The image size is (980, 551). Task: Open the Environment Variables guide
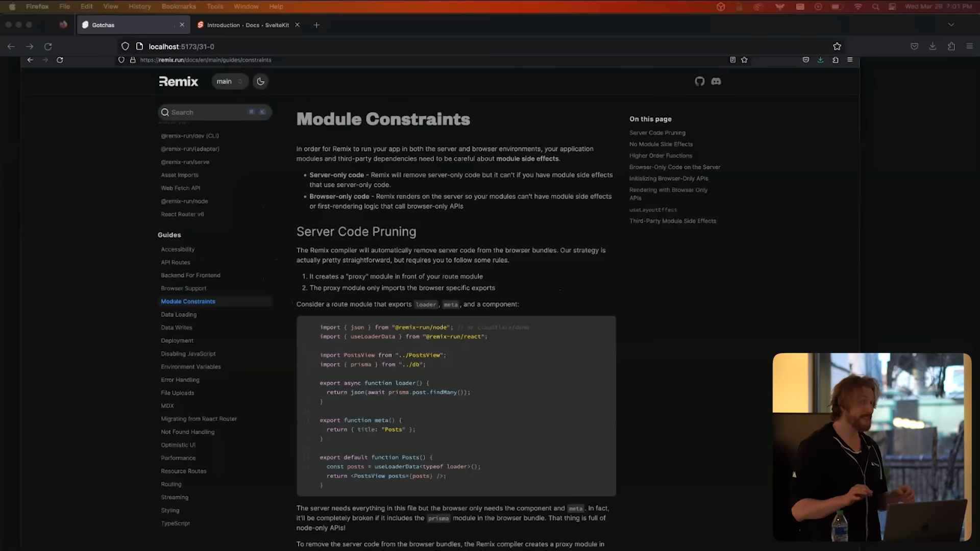point(191,367)
